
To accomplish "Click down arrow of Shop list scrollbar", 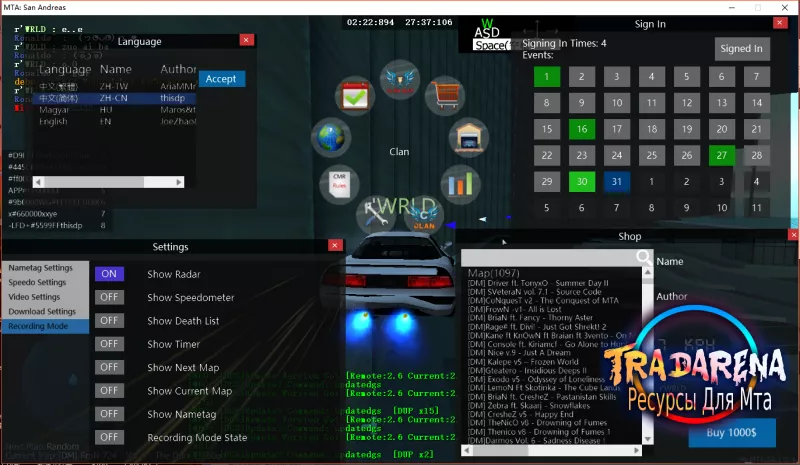I will pos(647,439).
